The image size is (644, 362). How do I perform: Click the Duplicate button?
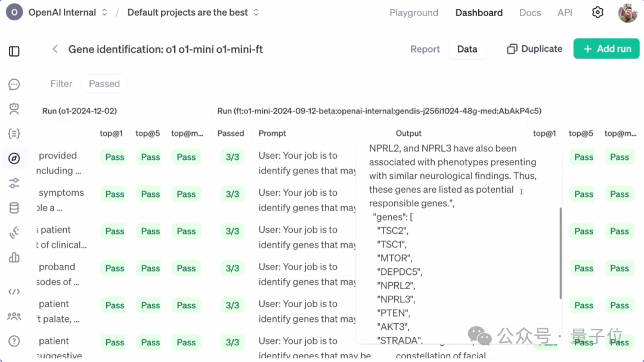pyautogui.click(x=535, y=49)
